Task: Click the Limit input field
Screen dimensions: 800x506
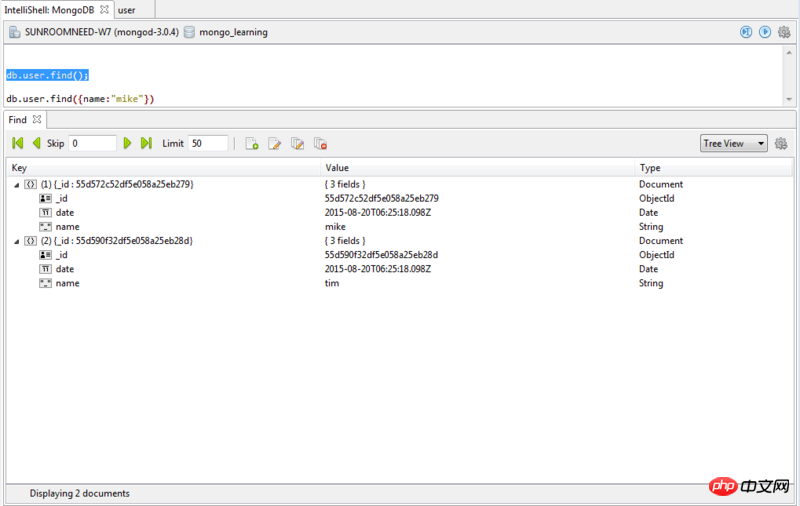Action: (208, 143)
